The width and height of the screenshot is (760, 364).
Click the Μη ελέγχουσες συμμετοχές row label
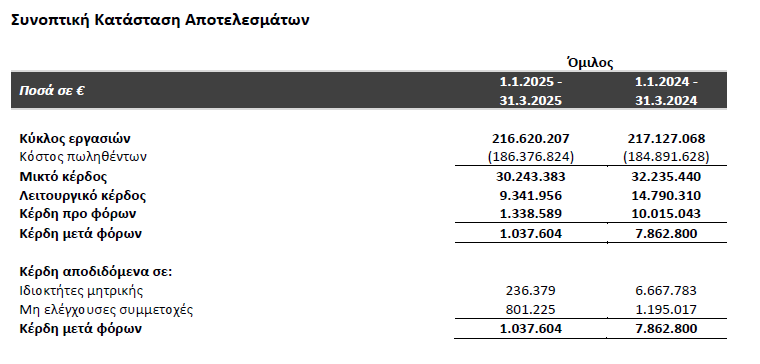[x=106, y=310]
